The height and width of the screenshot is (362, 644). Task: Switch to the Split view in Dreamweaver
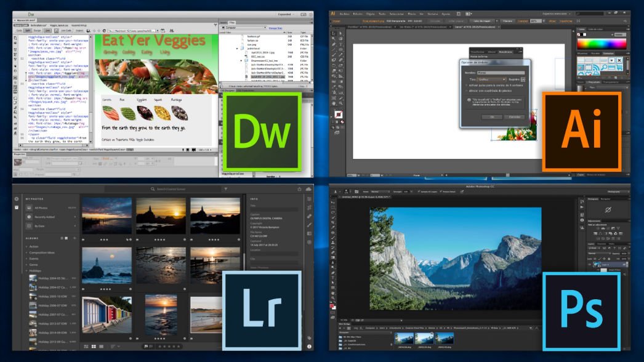tap(28, 30)
